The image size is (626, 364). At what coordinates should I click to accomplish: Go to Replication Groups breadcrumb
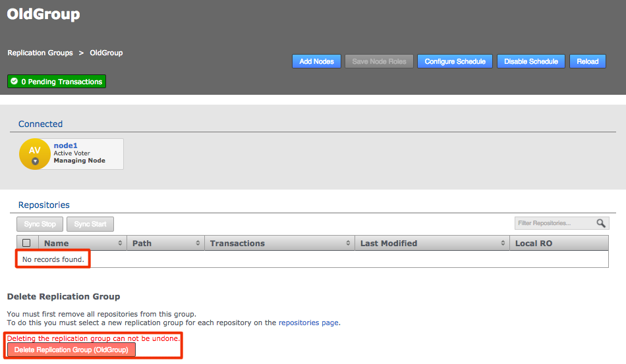pyautogui.click(x=40, y=53)
